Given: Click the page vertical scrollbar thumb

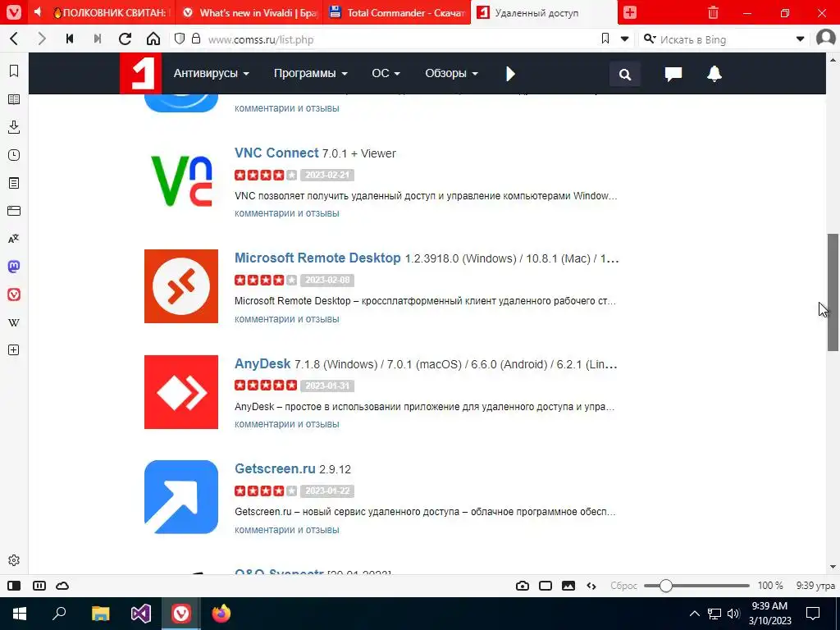Looking at the screenshot, I should (x=833, y=292).
